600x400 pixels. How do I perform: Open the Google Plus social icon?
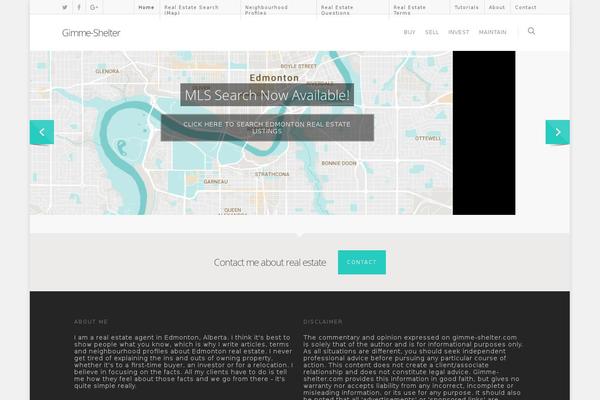tap(94, 7)
